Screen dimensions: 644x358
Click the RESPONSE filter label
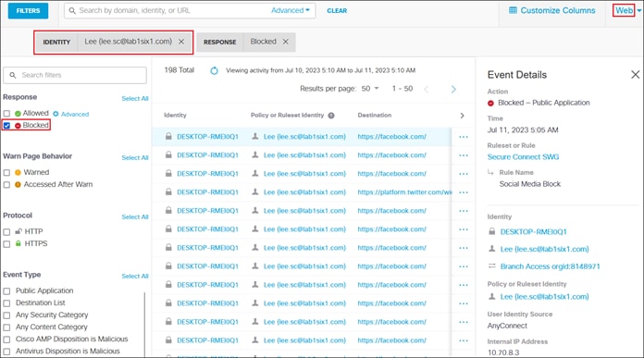click(x=219, y=42)
